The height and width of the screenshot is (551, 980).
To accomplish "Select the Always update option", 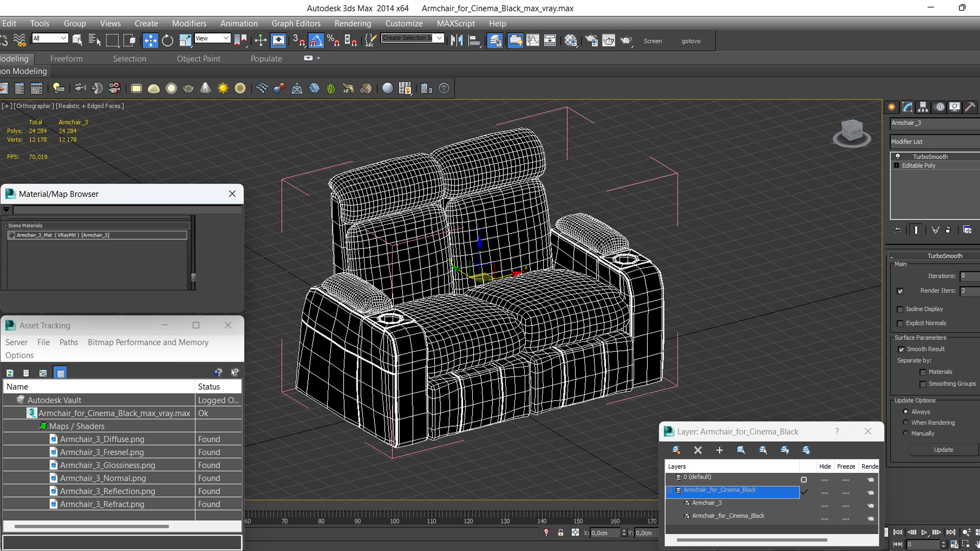I will [x=906, y=412].
